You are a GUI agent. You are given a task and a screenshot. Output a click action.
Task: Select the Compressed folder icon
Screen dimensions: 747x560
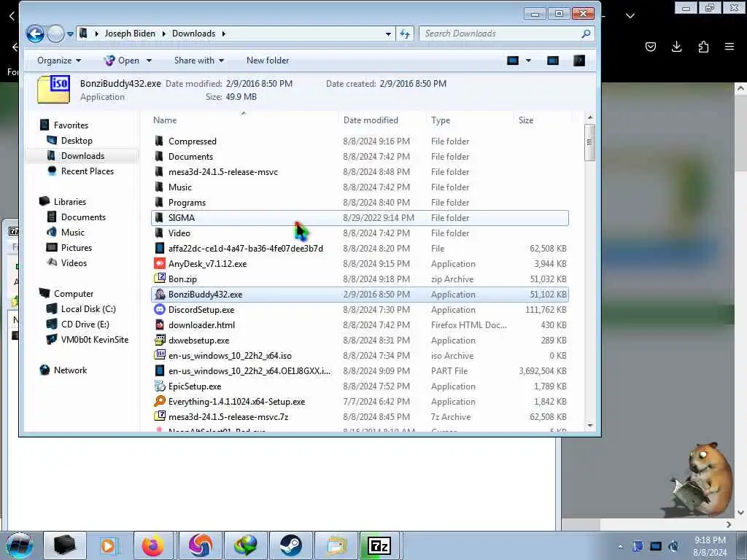(159, 141)
